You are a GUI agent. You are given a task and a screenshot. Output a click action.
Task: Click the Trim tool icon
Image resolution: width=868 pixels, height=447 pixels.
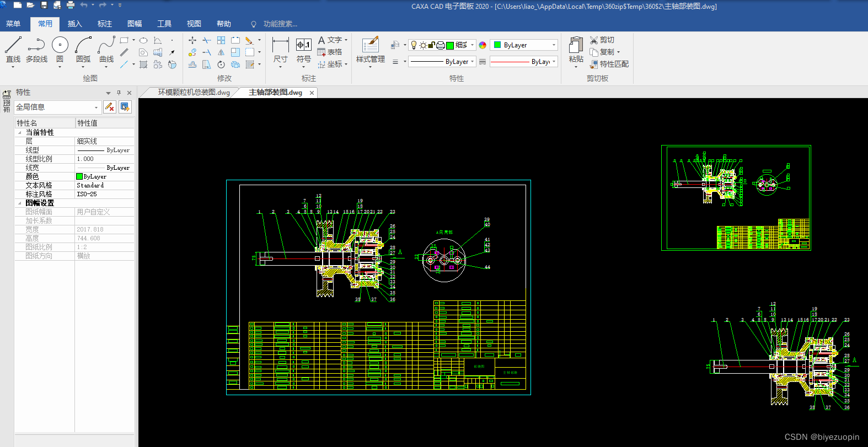point(207,40)
